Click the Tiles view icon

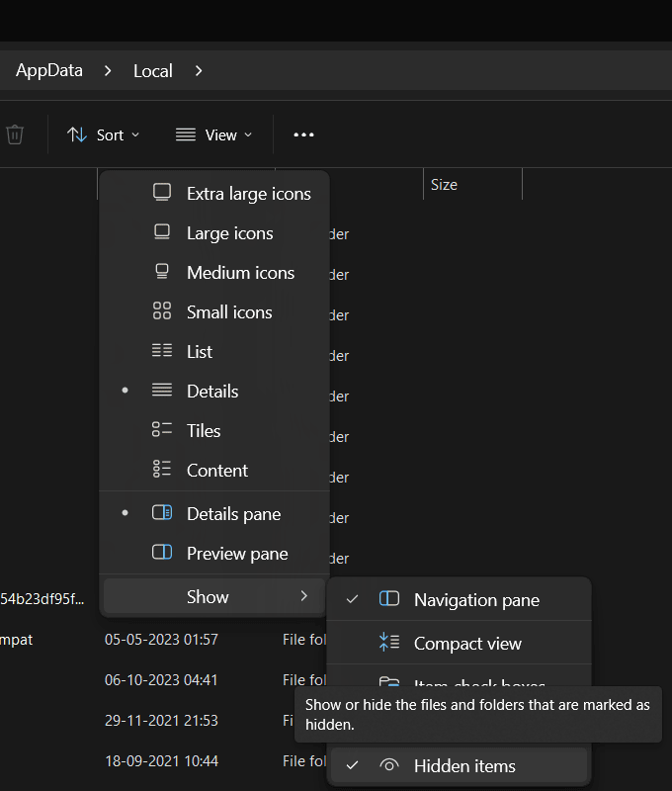[x=161, y=429]
